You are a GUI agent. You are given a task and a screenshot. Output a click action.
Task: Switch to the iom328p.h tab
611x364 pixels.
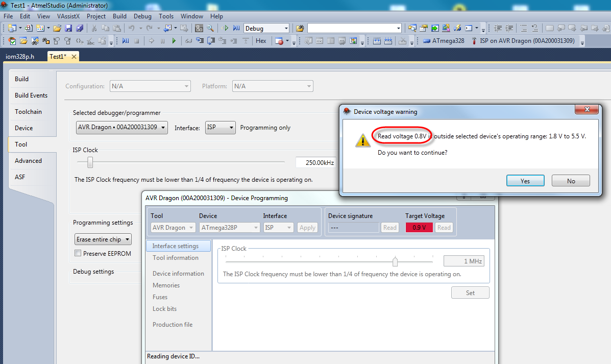pyautogui.click(x=20, y=57)
